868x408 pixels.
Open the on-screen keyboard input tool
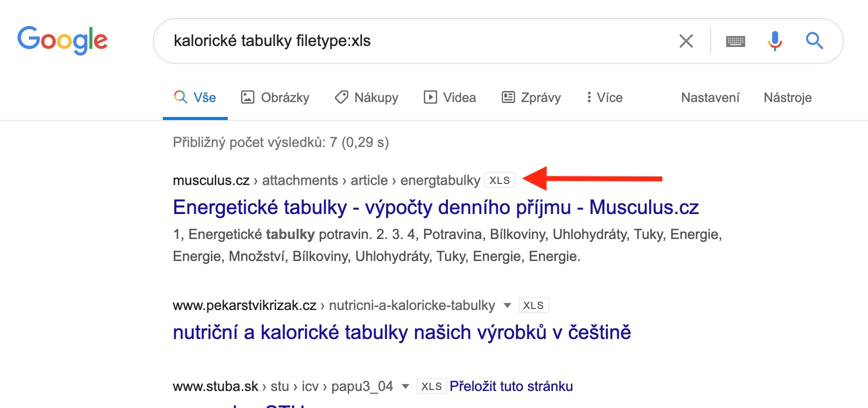tap(735, 41)
